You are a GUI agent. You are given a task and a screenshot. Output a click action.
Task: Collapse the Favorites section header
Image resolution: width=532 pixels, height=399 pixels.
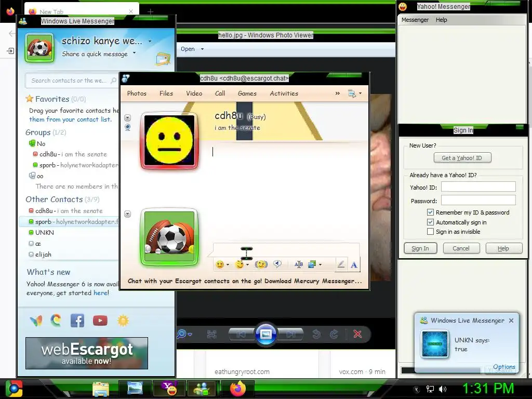[x=56, y=99]
